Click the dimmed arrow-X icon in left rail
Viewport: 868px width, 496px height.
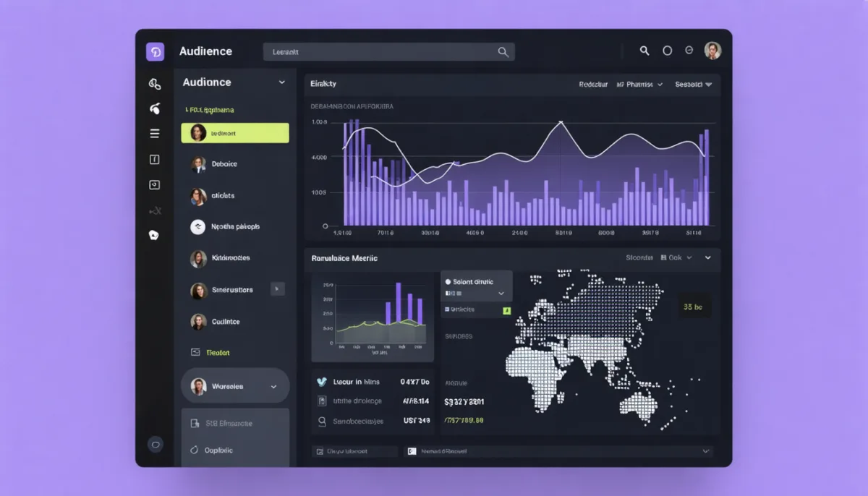[154, 211]
